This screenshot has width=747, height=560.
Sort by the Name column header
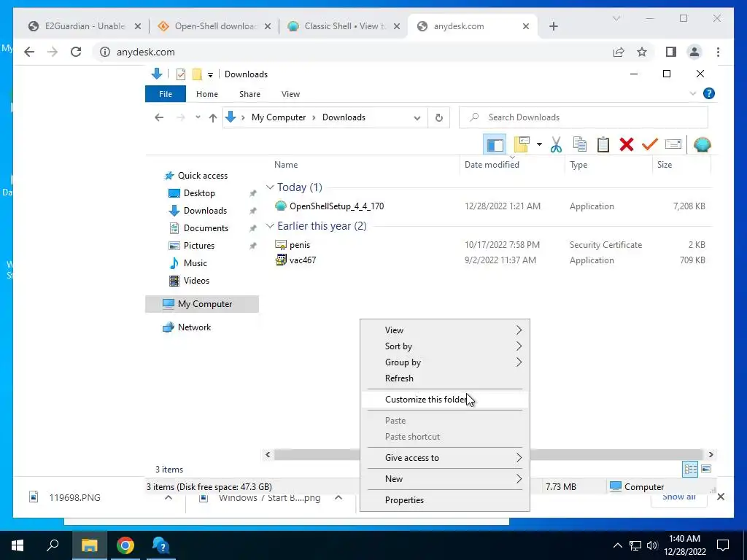[x=286, y=165]
